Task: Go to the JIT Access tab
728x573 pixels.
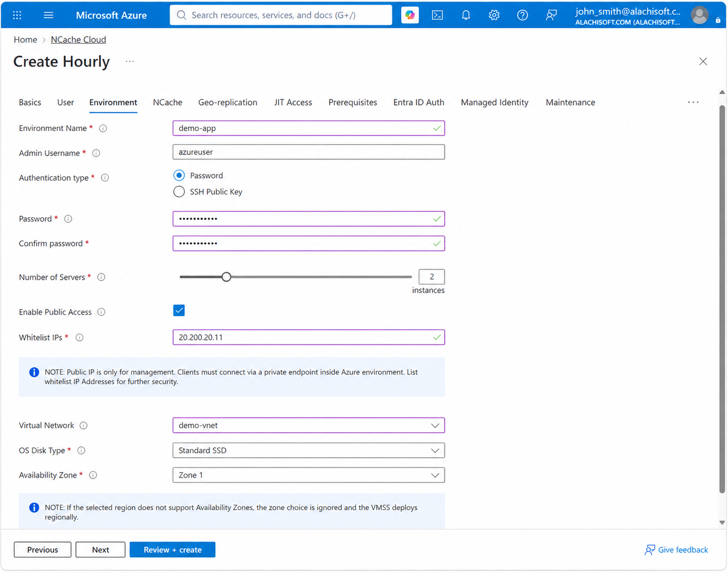Action: click(x=293, y=102)
